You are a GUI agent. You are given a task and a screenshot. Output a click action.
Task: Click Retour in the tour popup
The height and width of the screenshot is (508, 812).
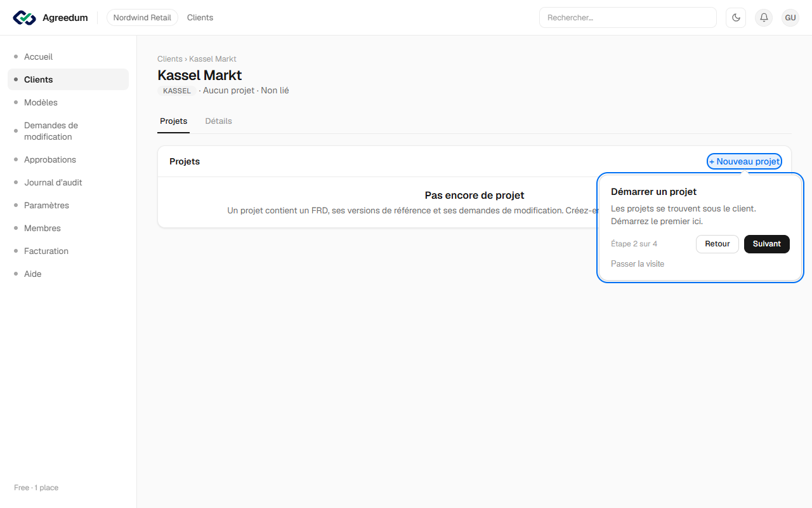click(x=717, y=244)
